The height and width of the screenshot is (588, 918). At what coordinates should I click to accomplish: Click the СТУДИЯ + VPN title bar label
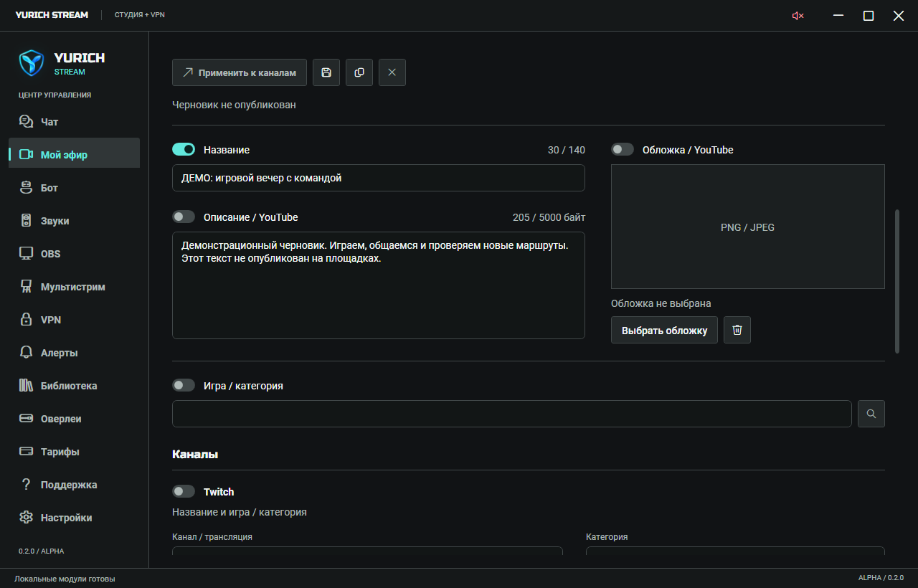coord(140,15)
